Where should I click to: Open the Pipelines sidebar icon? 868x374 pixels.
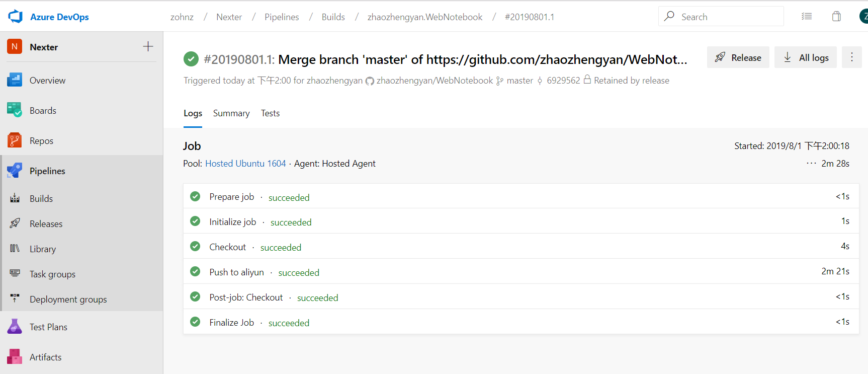[x=15, y=171]
